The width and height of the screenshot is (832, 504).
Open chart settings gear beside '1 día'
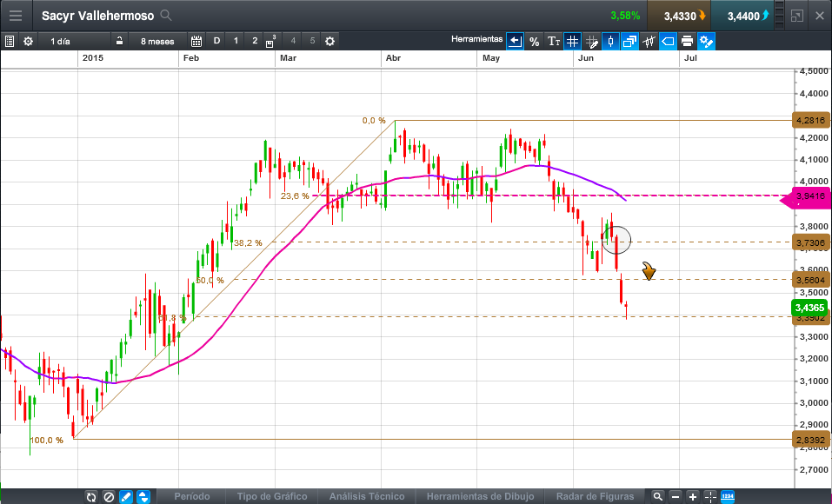[x=28, y=41]
